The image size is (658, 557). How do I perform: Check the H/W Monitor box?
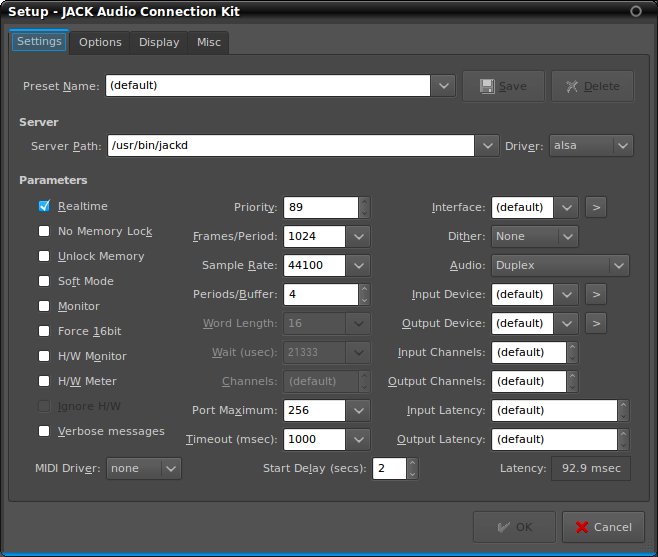(44, 356)
